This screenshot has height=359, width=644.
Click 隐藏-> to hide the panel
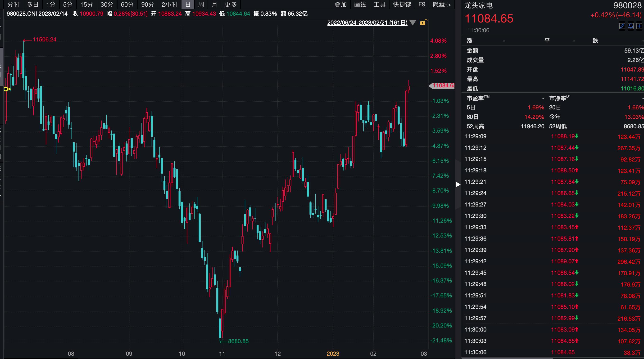coord(441,4)
